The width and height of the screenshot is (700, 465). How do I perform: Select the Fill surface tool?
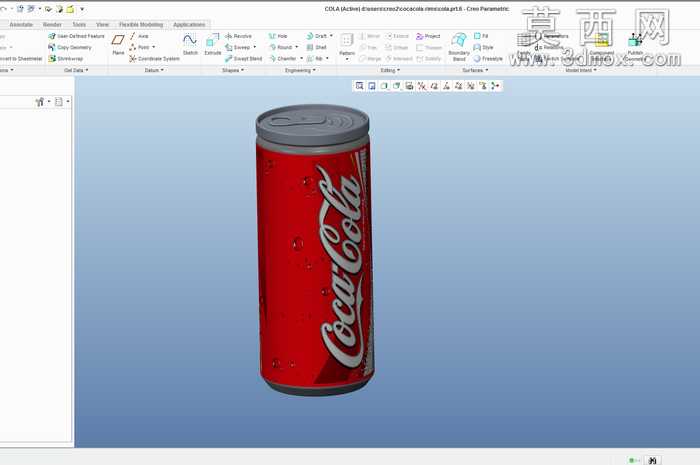(481, 36)
